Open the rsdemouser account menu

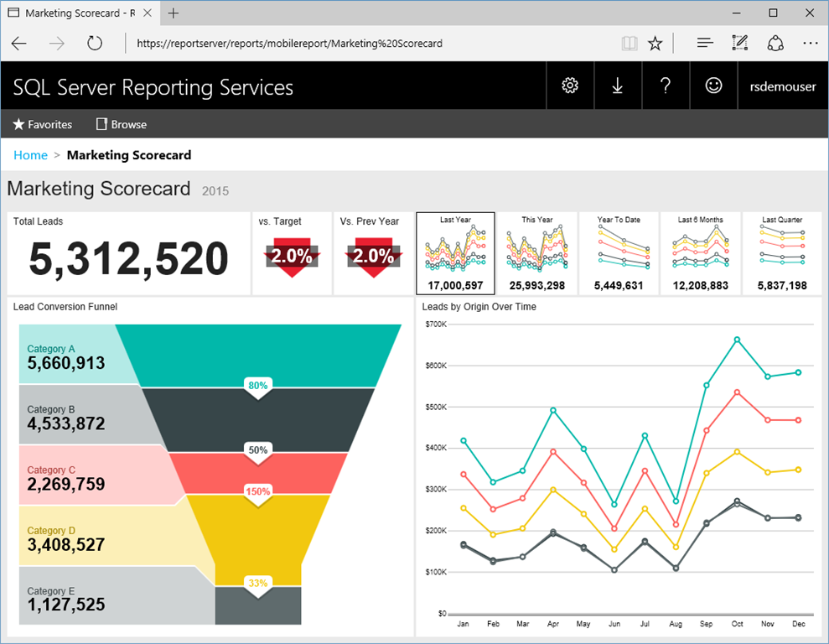tap(782, 85)
